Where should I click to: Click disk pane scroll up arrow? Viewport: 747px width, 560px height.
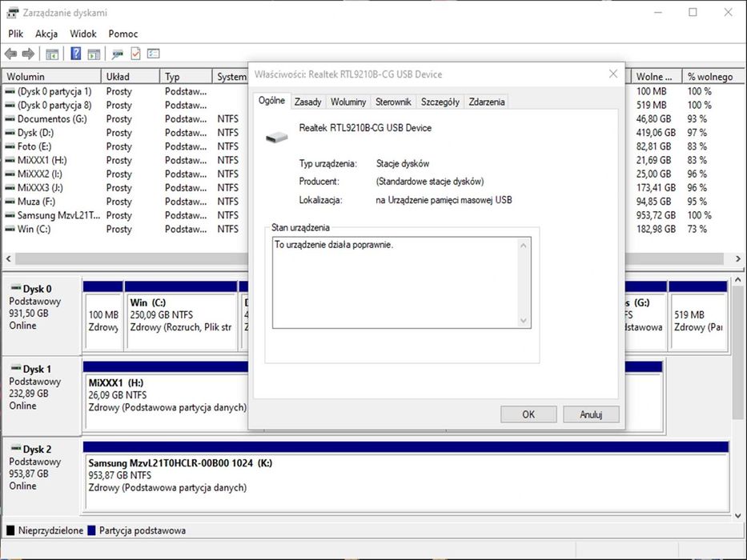738,281
